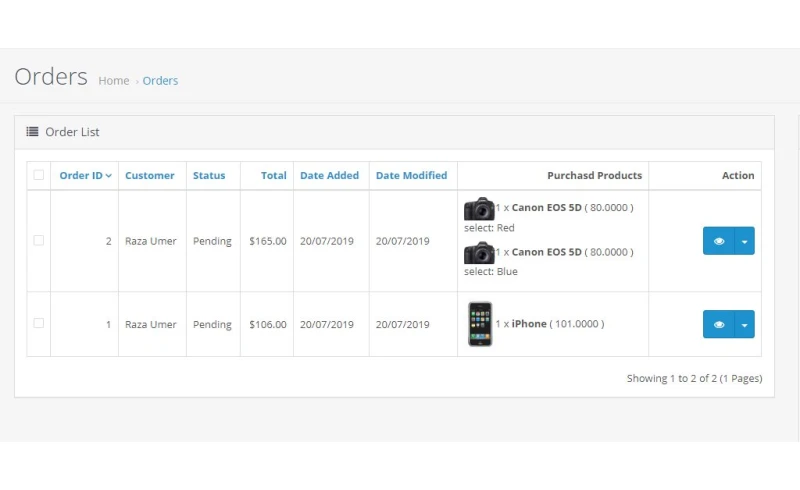View order 1 using eye button
The width and height of the screenshot is (800, 490).
tap(718, 324)
